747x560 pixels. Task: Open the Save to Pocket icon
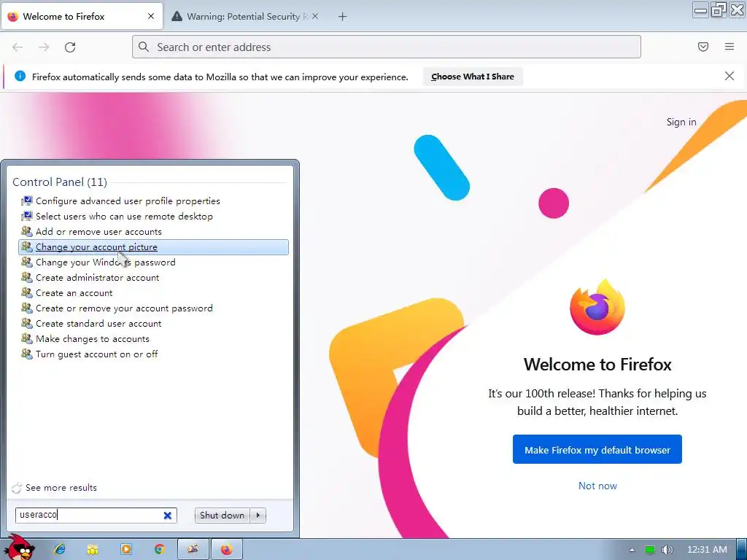703,47
